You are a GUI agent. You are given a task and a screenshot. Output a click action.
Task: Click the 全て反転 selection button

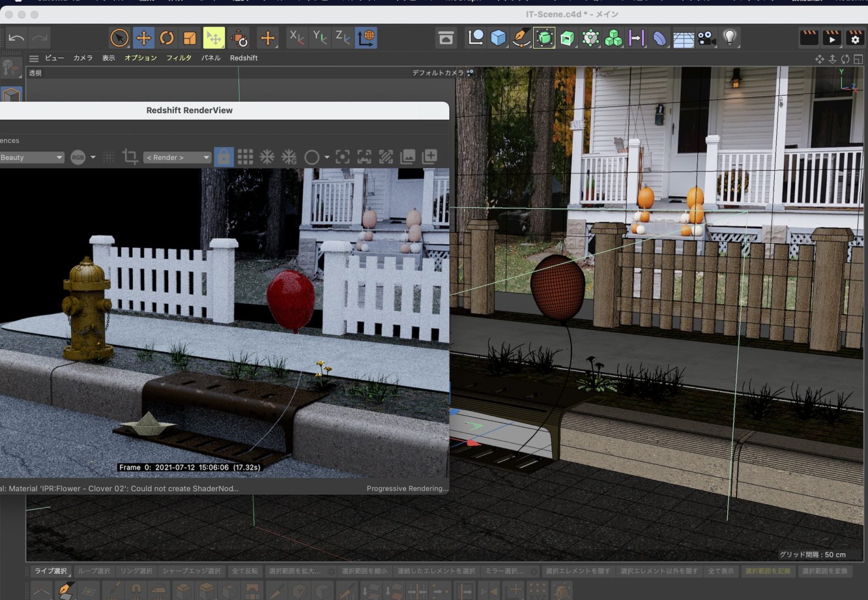245,571
